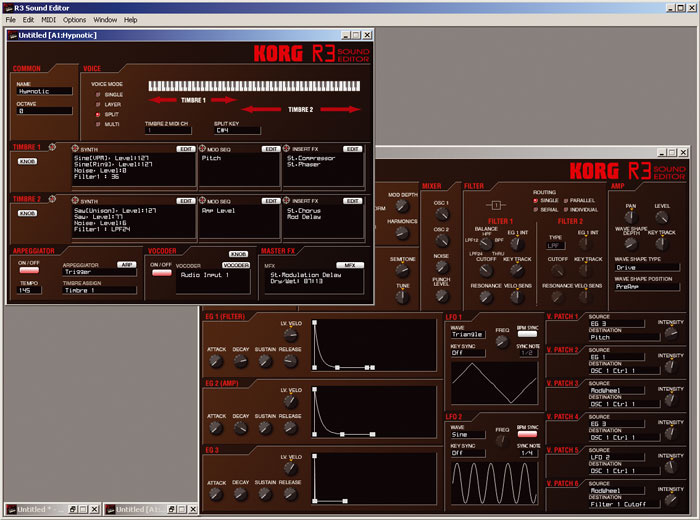This screenshot has height=520, width=700.
Task: Click the icon beside Timbre 1 MOD SEQ
Action: click(x=202, y=149)
